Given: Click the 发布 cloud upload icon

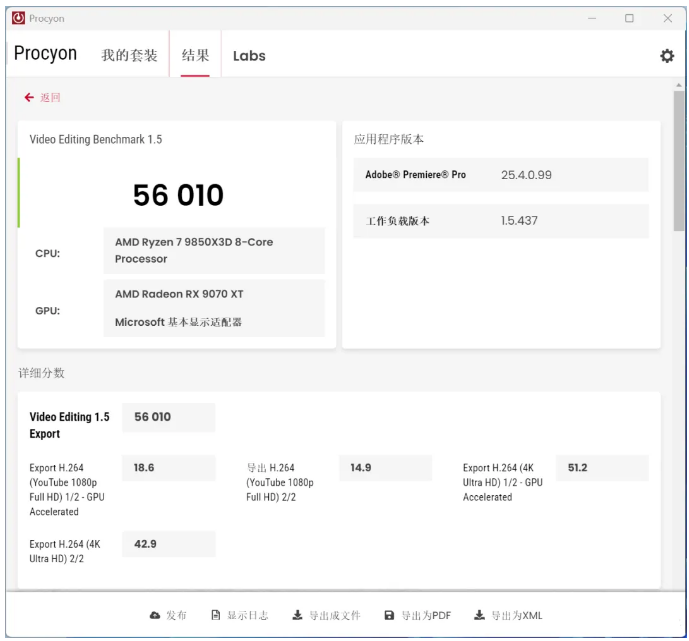Looking at the screenshot, I should pyautogui.click(x=155, y=616).
